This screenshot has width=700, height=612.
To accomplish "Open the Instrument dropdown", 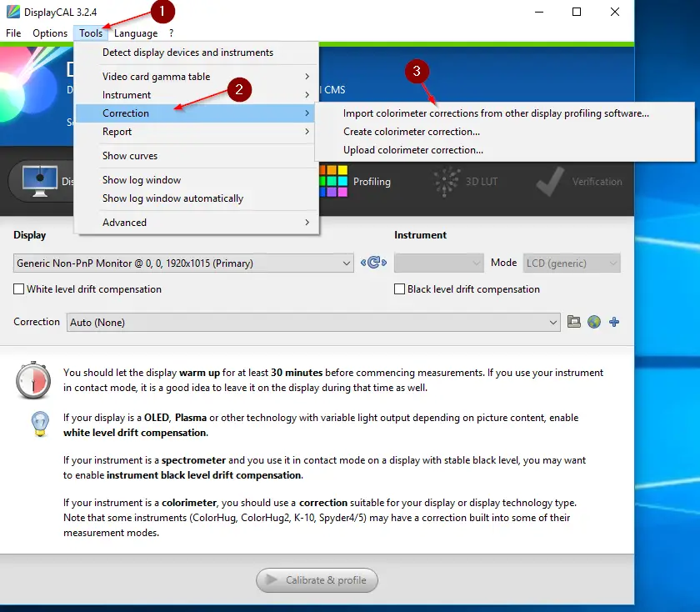I will [438, 263].
